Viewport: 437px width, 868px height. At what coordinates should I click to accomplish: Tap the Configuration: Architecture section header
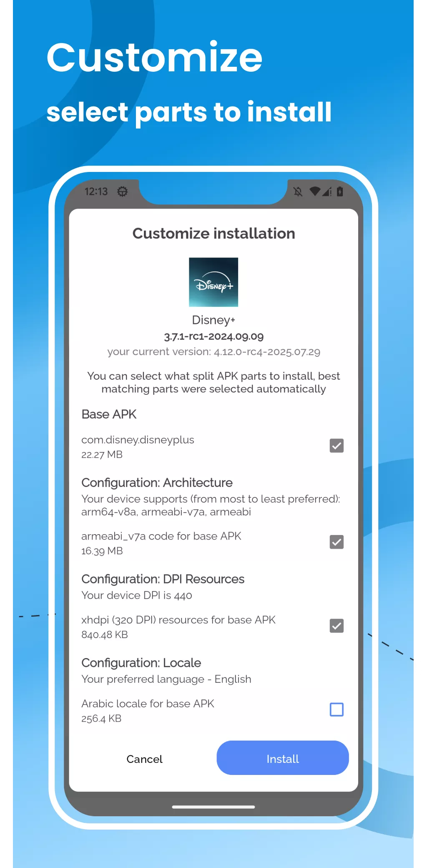tap(157, 482)
